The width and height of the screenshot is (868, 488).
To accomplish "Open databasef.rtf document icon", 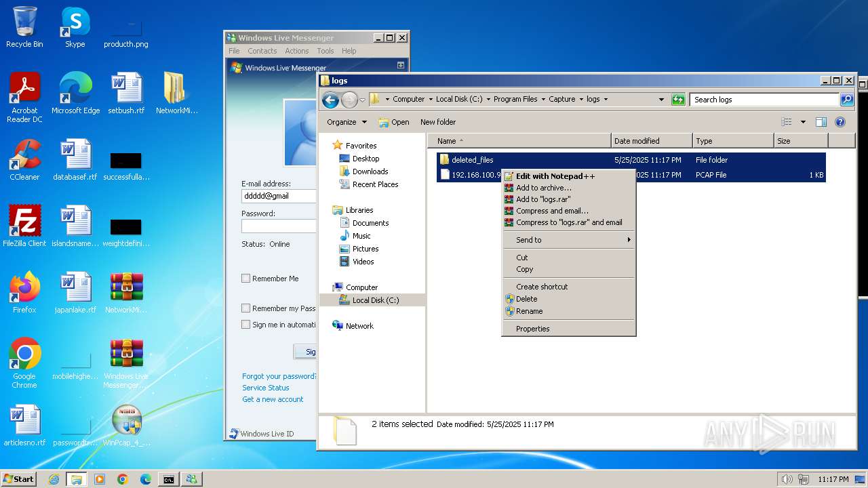I will 75,159.
